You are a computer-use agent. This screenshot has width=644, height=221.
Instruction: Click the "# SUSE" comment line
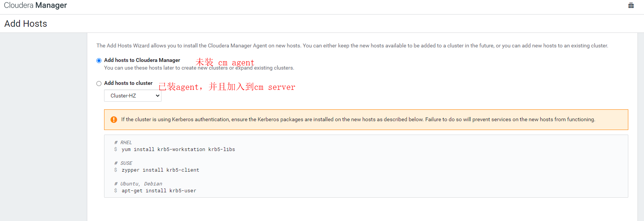pyautogui.click(x=123, y=163)
